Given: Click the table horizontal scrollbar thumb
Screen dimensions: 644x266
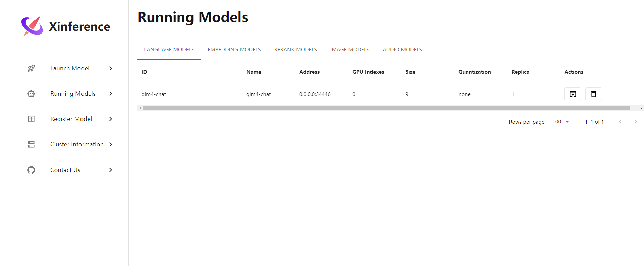Looking at the screenshot, I should click(386, 108).
